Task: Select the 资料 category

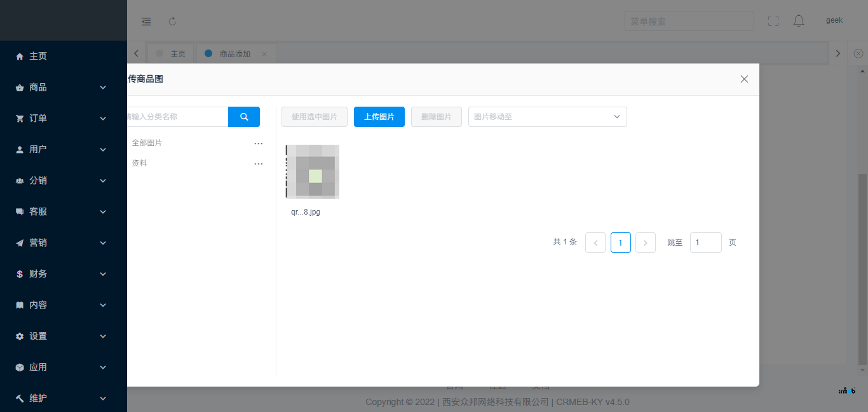Action: (x=140, y=163)
